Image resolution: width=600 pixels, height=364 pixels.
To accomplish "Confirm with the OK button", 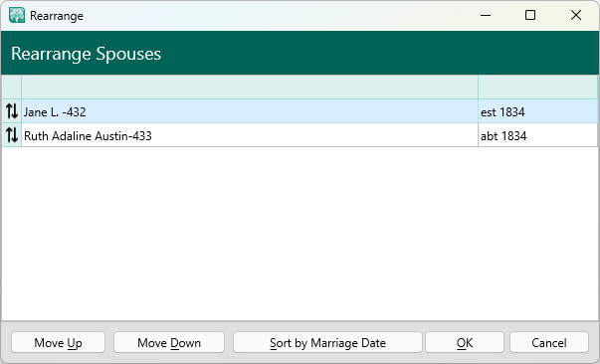I will (x=465, y=342).
